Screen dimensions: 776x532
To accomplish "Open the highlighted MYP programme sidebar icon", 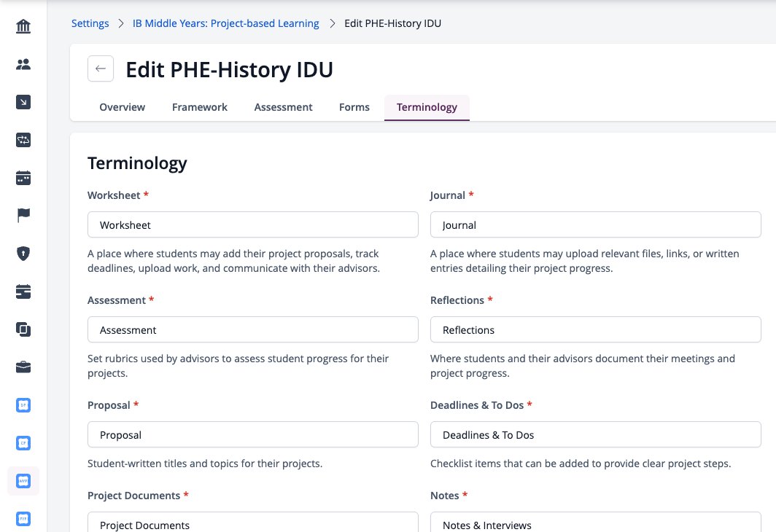I will 23,480.
